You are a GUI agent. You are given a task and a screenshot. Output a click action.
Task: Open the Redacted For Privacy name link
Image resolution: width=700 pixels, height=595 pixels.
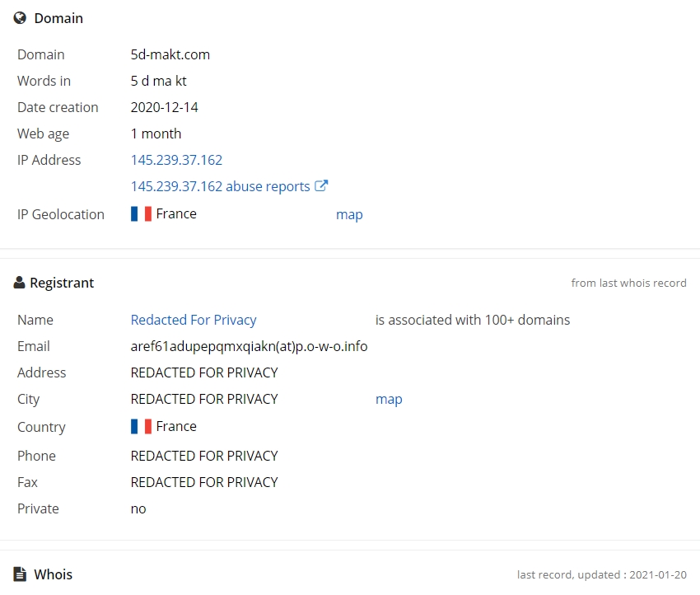coord(194,320)
